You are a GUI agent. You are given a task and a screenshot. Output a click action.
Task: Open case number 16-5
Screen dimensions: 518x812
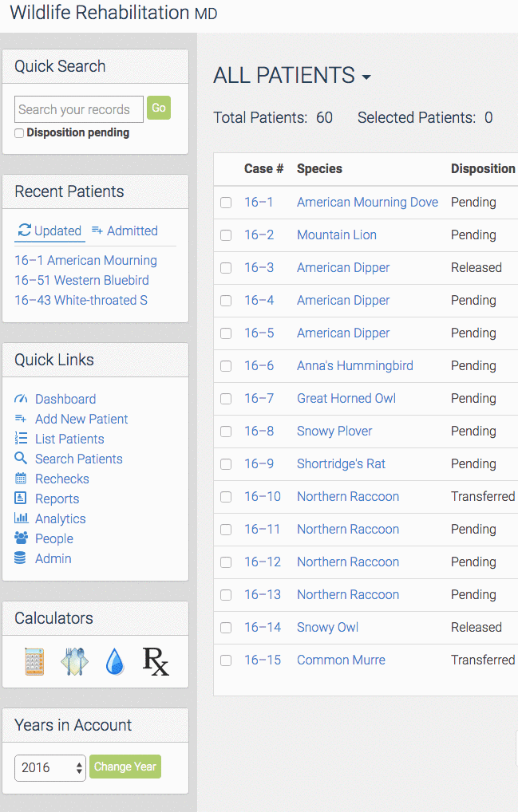pyautogui.click(x=259, y=333)
